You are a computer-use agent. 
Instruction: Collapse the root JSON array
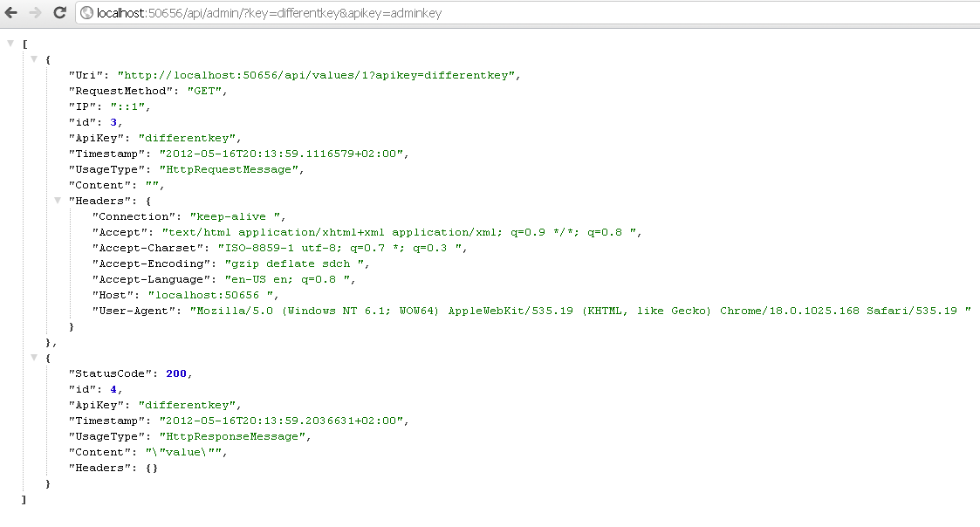[x=10, y=43]
